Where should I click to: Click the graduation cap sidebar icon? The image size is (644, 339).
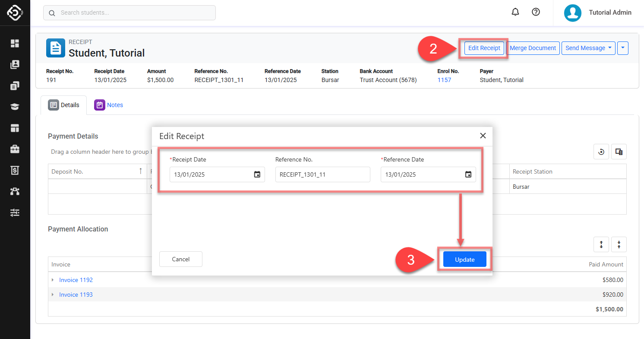15,107
